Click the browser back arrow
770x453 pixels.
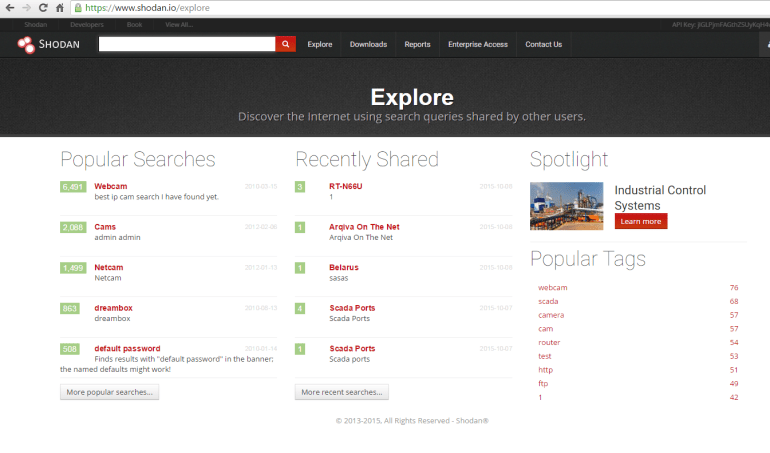(x=9, y=8)
